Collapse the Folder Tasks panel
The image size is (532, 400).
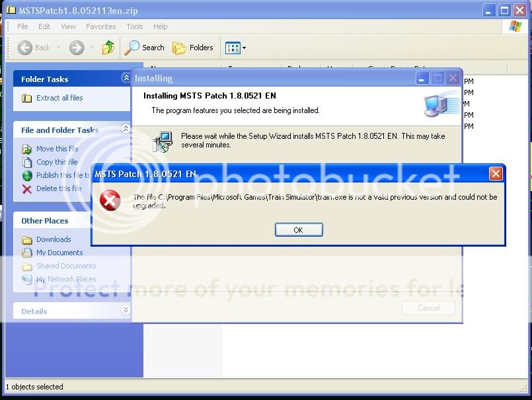point(126,78)
